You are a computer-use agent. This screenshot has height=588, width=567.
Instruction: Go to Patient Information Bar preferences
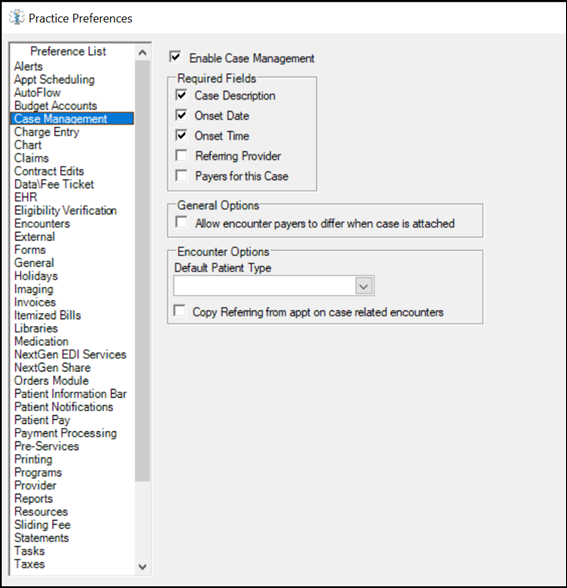coord(70,394)
